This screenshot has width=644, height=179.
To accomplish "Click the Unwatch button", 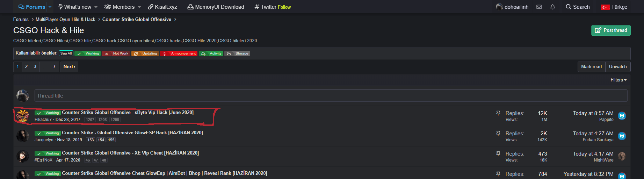I will pos(618,66).
